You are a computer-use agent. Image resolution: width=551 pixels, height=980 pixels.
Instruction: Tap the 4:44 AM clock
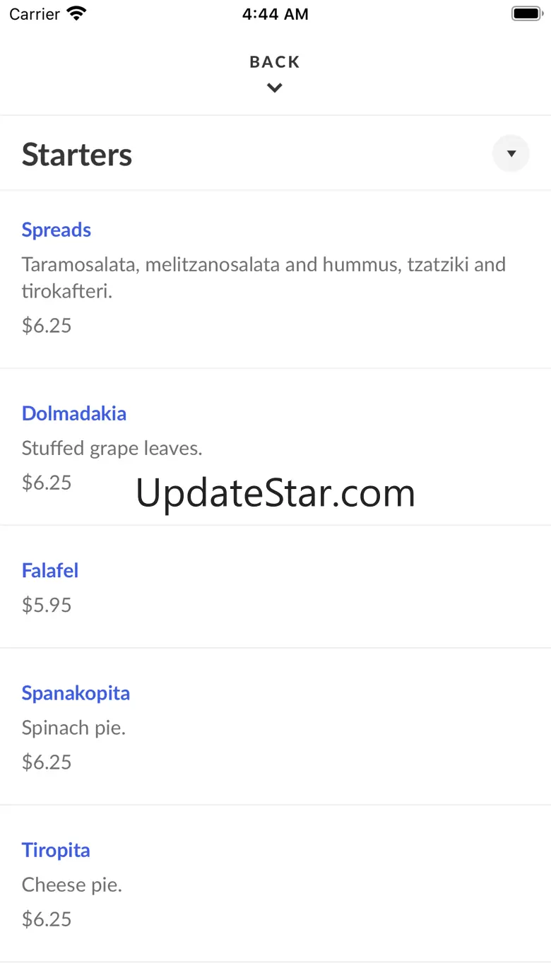pos(275,14)
